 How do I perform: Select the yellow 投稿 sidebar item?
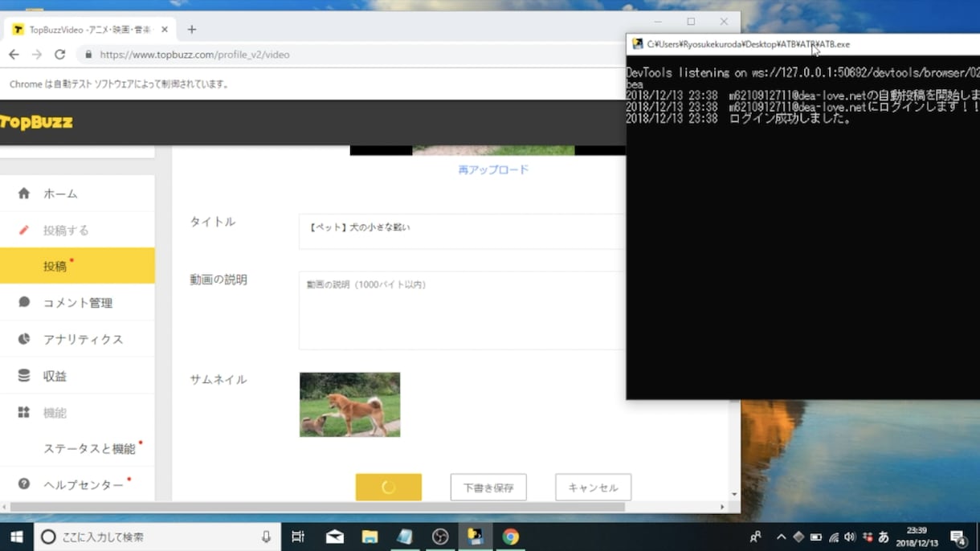77,266
